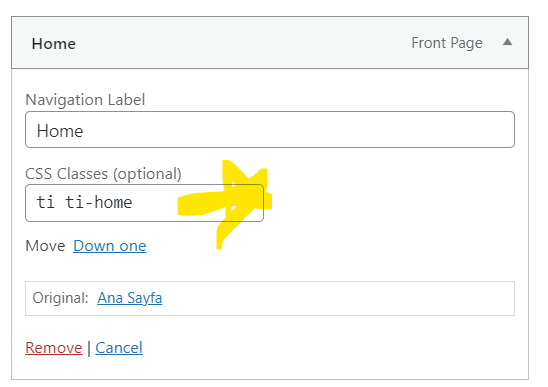Click the CSS Classes (optional) caption
Image resolution: width=548 pixels, height=387 pixels.
103,174
